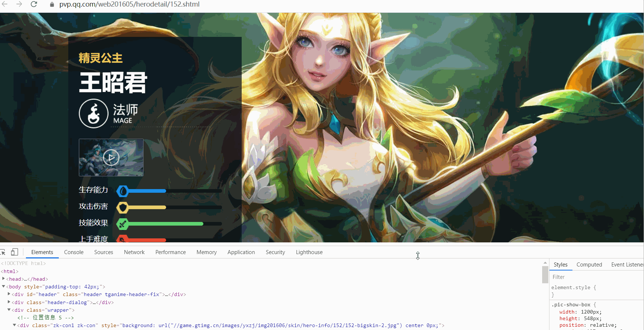Viewport: 644px width, 330px height.
Task: Select the Styles pane tab
Action: [560, 265]
